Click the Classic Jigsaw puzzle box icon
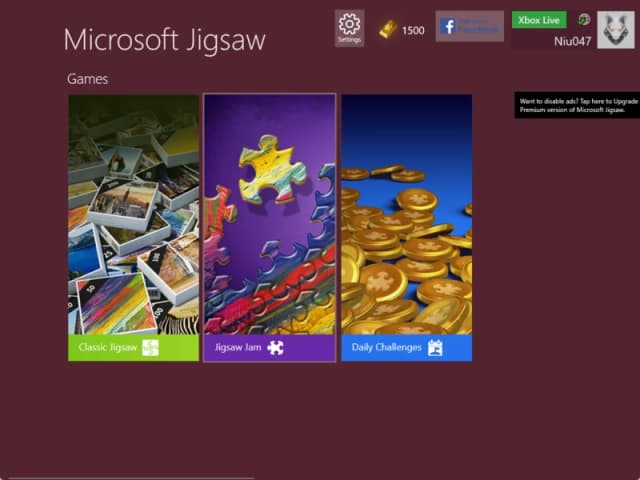This screenshot has width=640, height=480. (x=150, y=348)
